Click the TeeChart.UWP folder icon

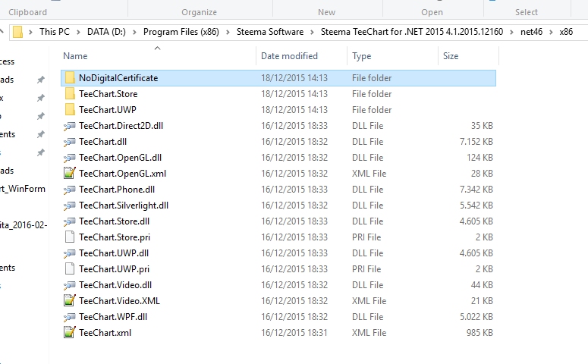[70, 109]
